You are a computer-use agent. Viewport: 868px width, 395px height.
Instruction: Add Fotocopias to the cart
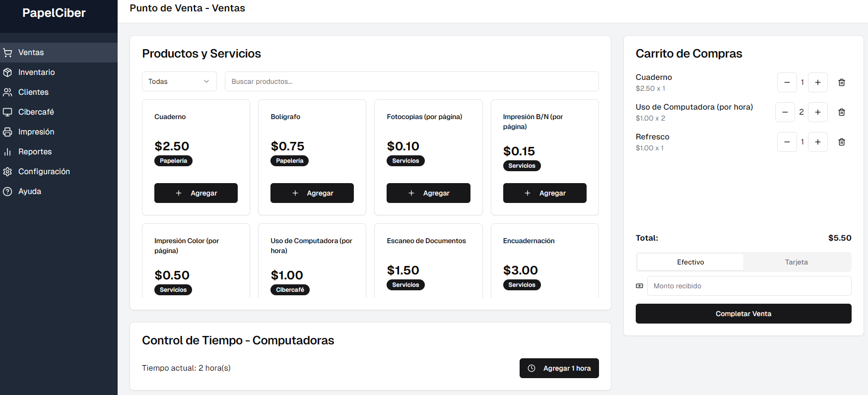point(428,193)
